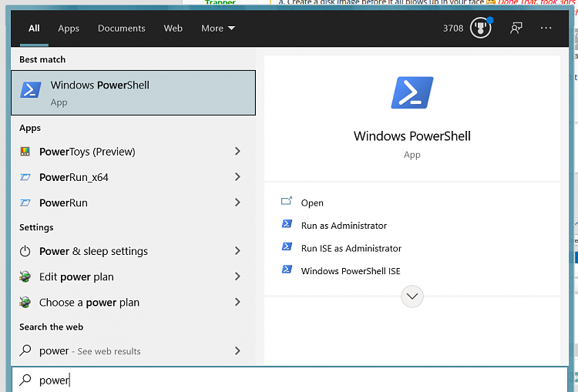
Task: Click the Run ISE as Administrator icon
Action: point(287,246)
